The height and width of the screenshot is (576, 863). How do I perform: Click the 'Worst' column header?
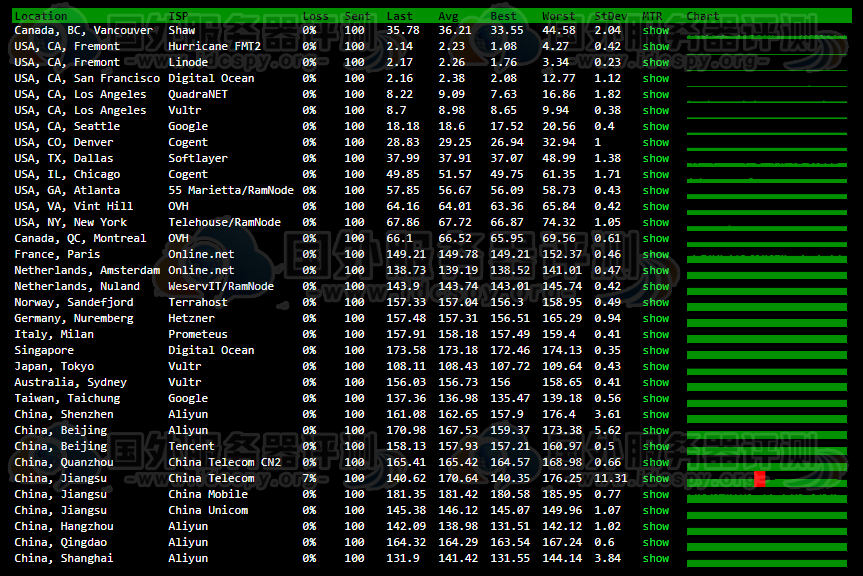click(559, 16)
